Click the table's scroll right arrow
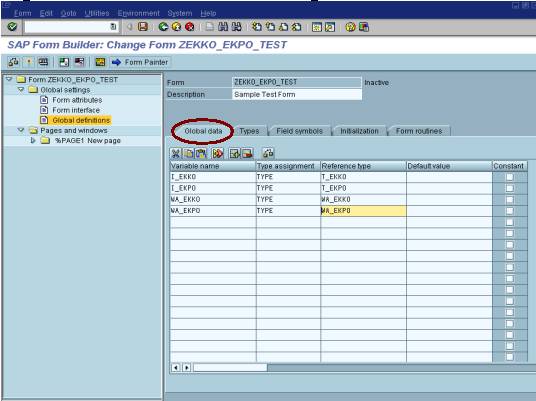 click(x=187, y=368)
